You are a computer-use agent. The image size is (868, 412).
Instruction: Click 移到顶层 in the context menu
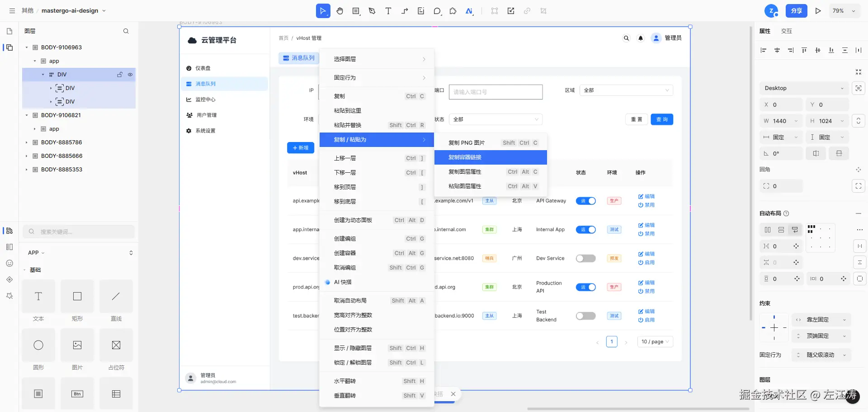[x=377, y=187]
